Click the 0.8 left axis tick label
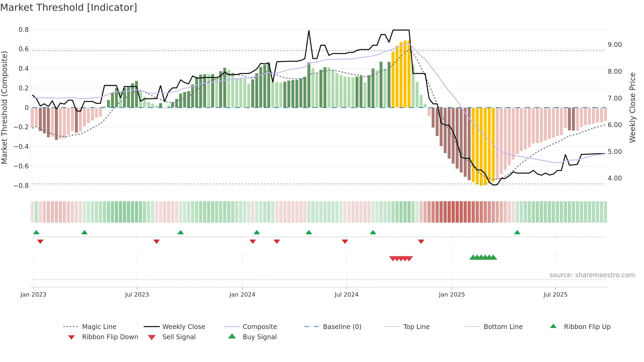Image resolution: width=644 pixels, height=362 pixels. click(24, 29)
